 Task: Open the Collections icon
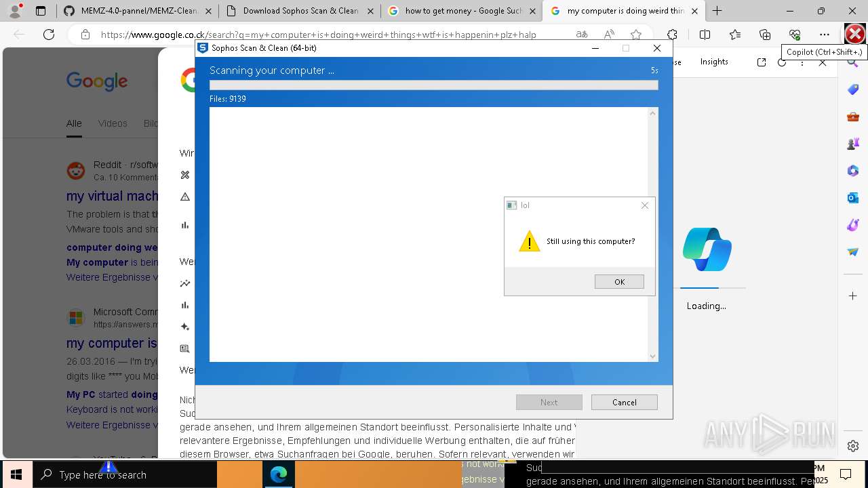click(x=765, y=35)
